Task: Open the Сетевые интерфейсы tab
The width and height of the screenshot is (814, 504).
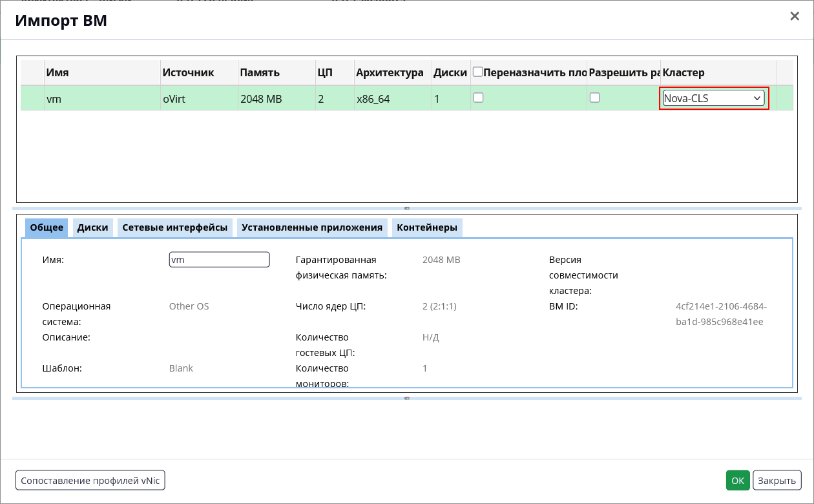Action: 175,227
